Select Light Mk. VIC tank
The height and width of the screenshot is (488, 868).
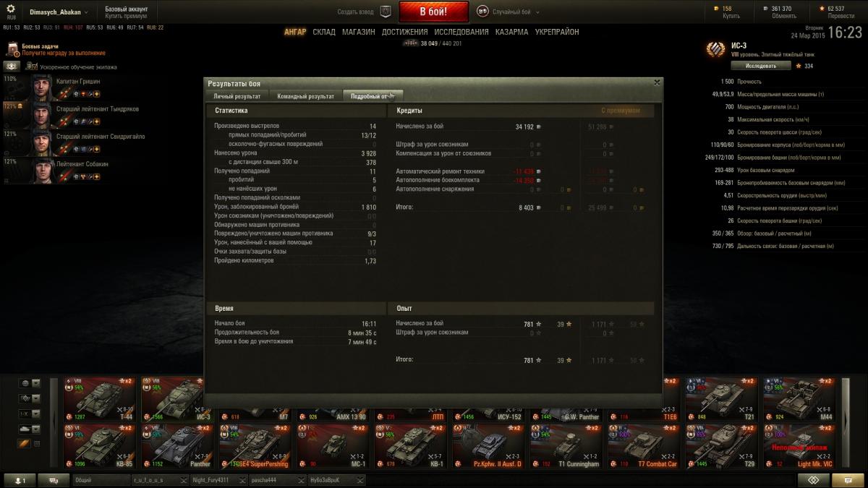tap(799, 446)
